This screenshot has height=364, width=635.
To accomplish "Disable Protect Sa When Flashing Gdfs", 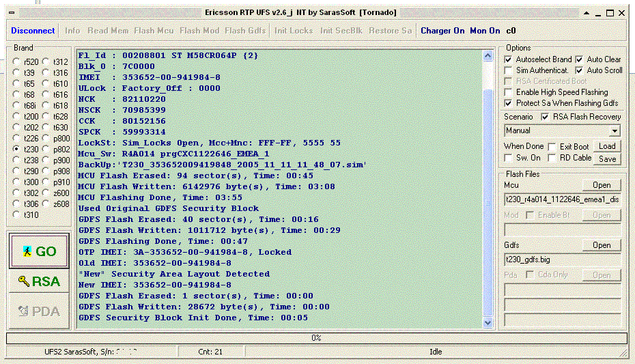I will click(508, 103).
